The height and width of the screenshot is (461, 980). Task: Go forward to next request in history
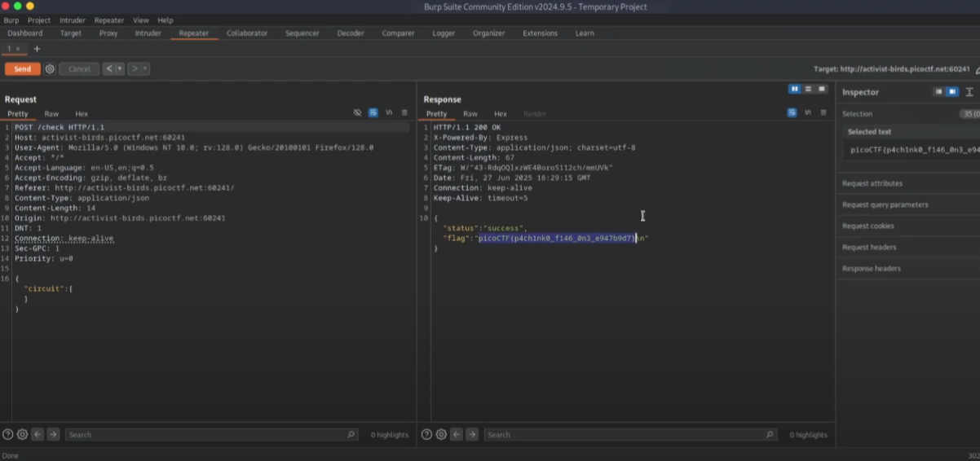(135, 69)
